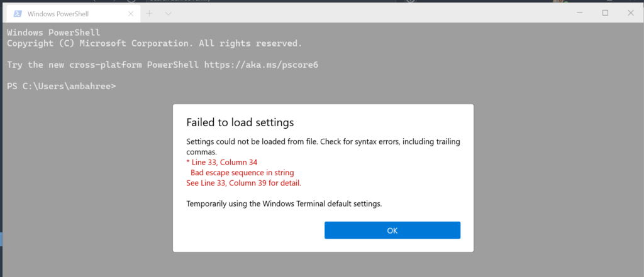Click the Settings could not be loaded text
Screen dimensions: 644x277
coord(323,147)
